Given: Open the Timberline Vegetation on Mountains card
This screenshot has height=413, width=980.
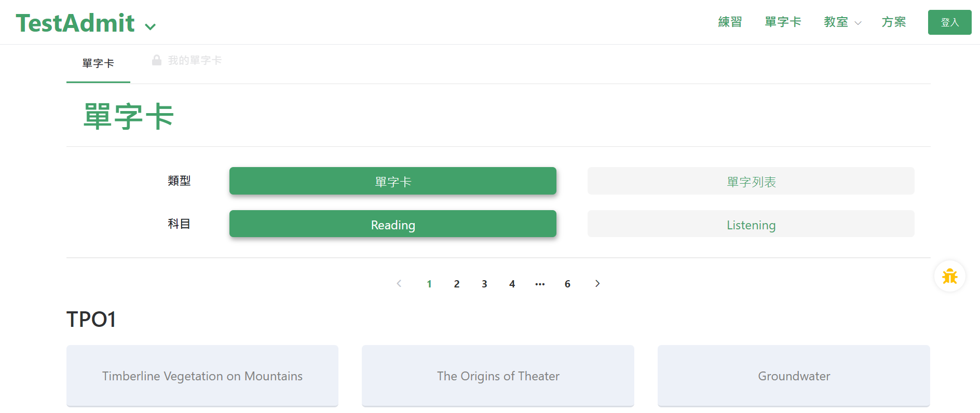Looking at the screenshot, I should pyautogui.click(x=202, y=376).
